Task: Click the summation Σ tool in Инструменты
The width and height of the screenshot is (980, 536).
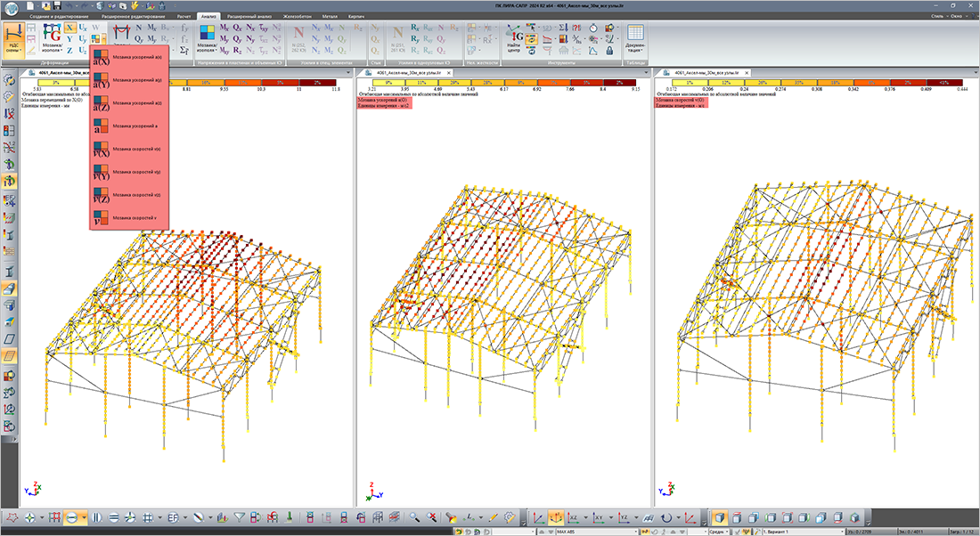Action: 562,28
